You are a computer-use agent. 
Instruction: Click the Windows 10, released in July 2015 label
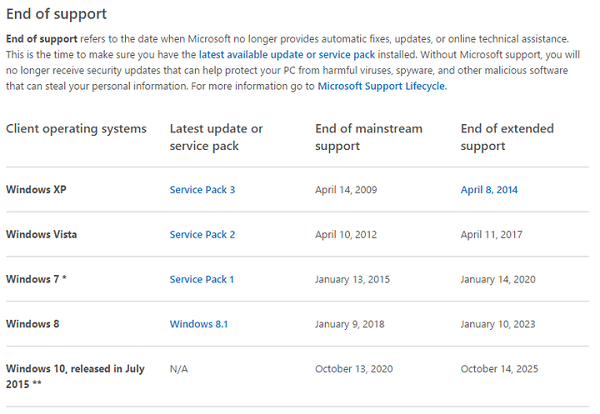click(75, 376)
